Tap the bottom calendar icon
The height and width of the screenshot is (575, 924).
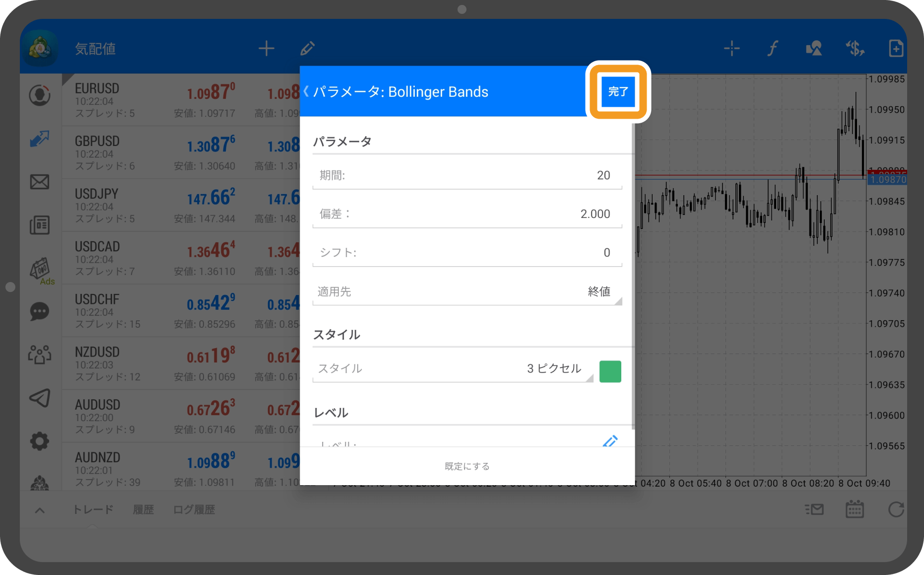[855, 509]
